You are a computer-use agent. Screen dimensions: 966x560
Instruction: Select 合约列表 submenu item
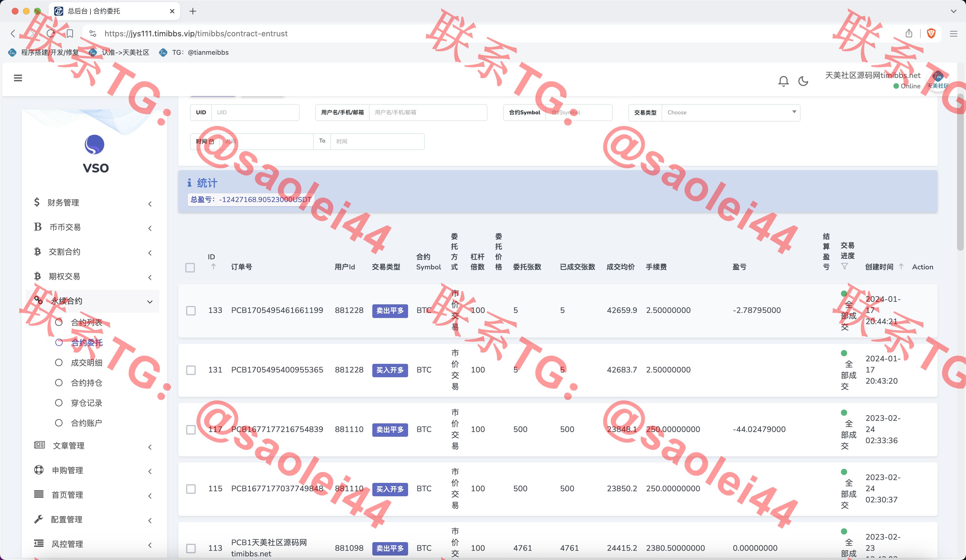[x=87, y=322]
